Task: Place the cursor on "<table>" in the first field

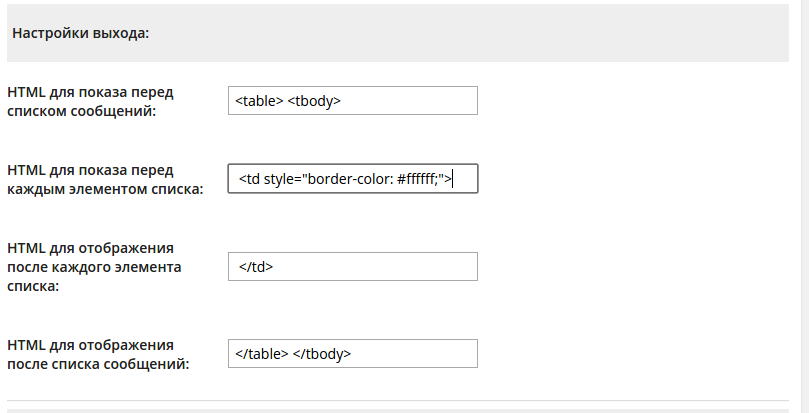Action: click(259, 101)
